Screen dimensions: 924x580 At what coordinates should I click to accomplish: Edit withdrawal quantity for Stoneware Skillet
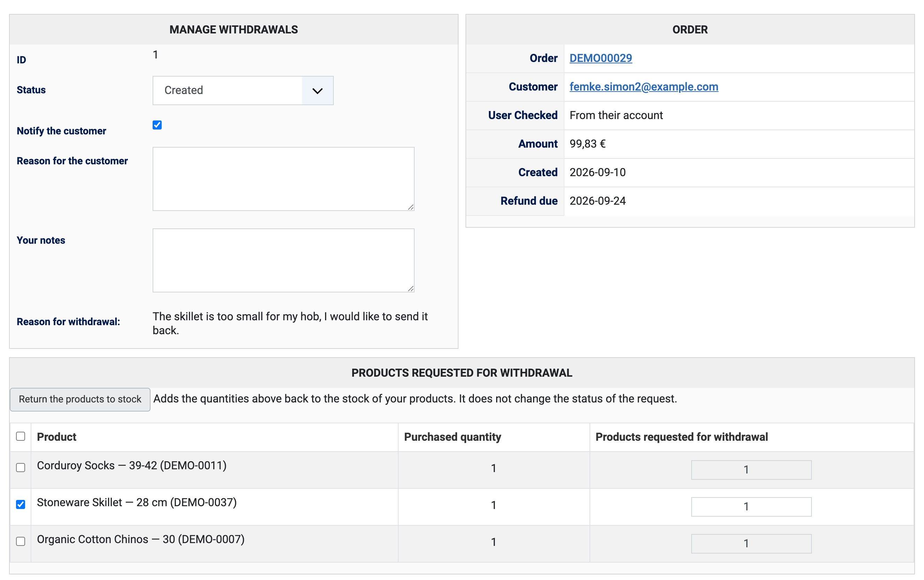click(x=751, y=507)
